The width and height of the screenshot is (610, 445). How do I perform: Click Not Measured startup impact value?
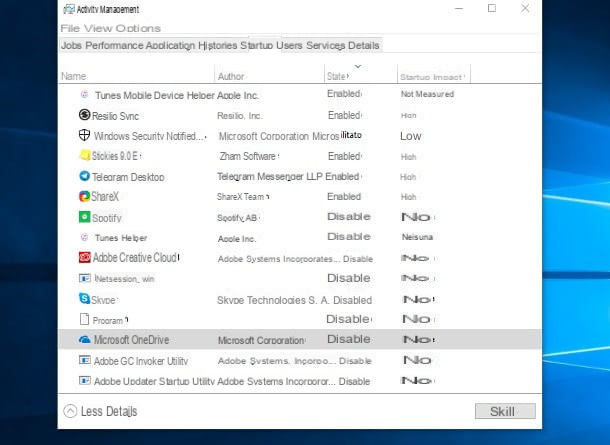[x=428, y=94]
